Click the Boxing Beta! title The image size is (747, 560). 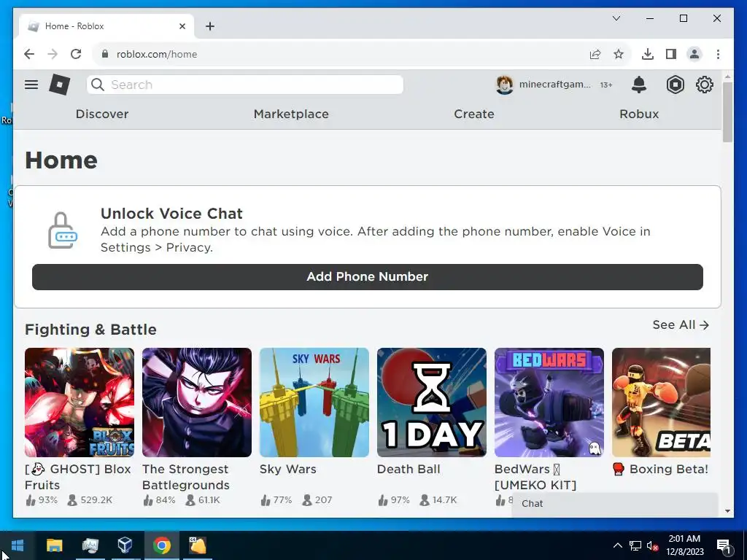click(660, 469)
